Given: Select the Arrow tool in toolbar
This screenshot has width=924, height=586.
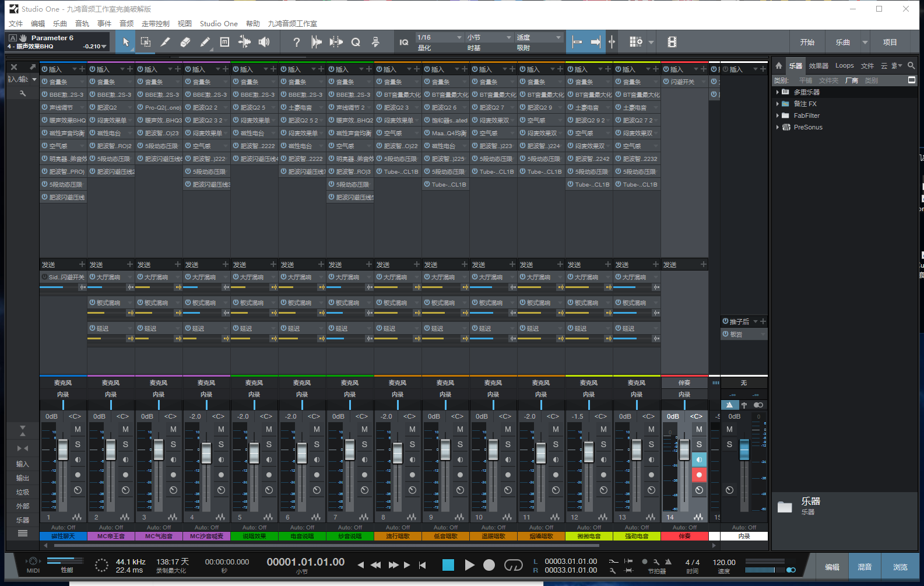Looking at the screenshot, I should point(126,42).
